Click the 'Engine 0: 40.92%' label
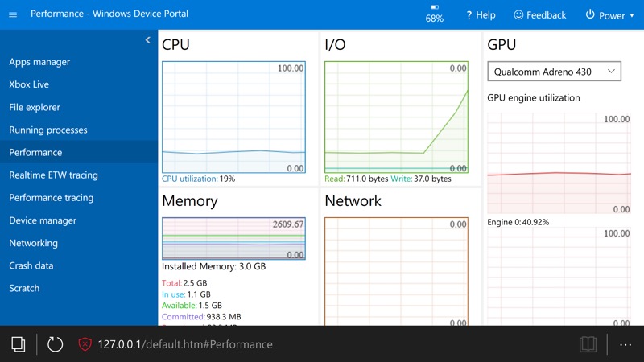 click(518, 222)
